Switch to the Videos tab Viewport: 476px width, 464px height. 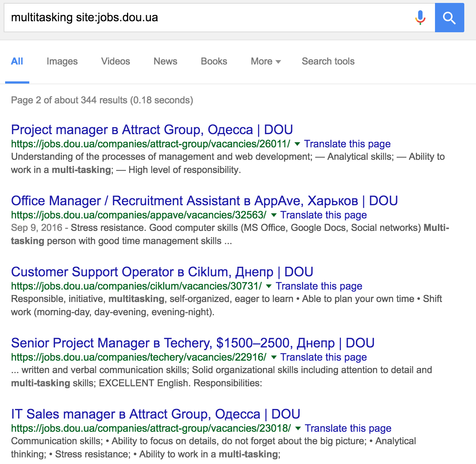coord(116,61)
